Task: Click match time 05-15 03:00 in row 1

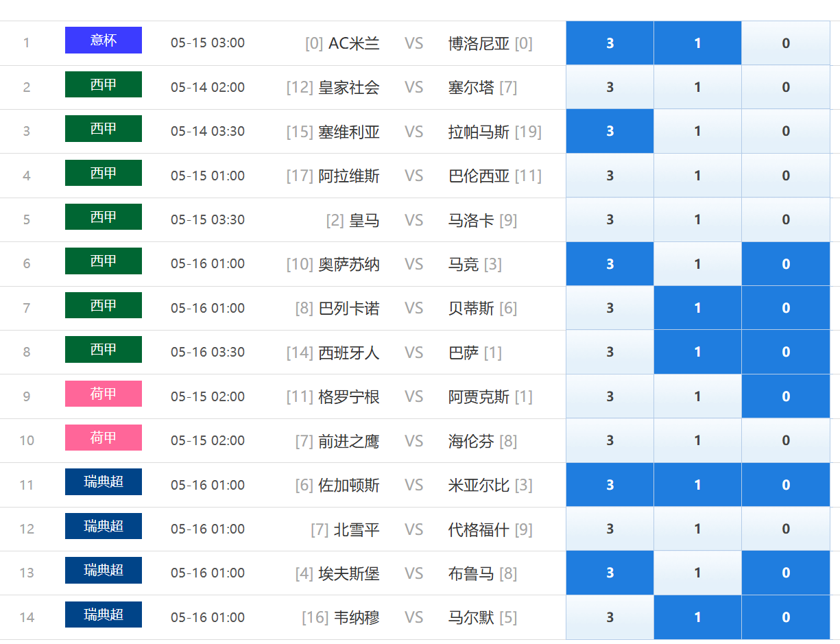Action: 208,43
